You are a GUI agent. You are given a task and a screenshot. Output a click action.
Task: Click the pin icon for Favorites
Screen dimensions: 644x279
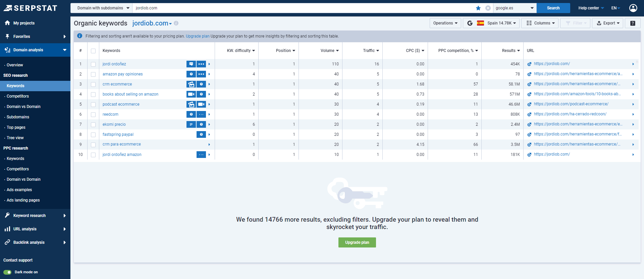[x=7, y=36]
